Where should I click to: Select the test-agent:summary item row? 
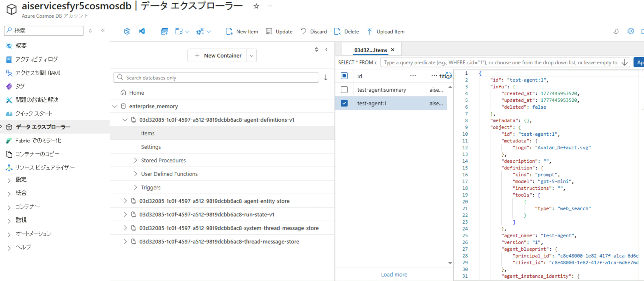(x=391, y=89)
